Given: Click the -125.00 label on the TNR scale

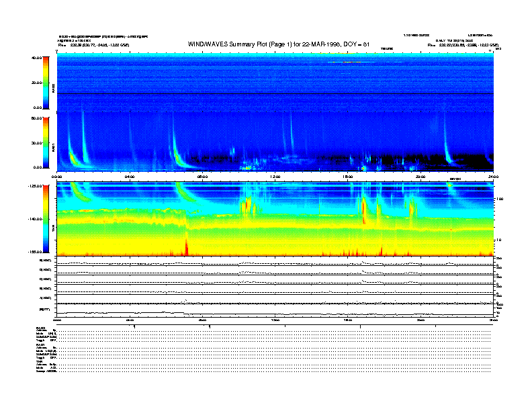Looking at the screenshot, I should [35, 186].
